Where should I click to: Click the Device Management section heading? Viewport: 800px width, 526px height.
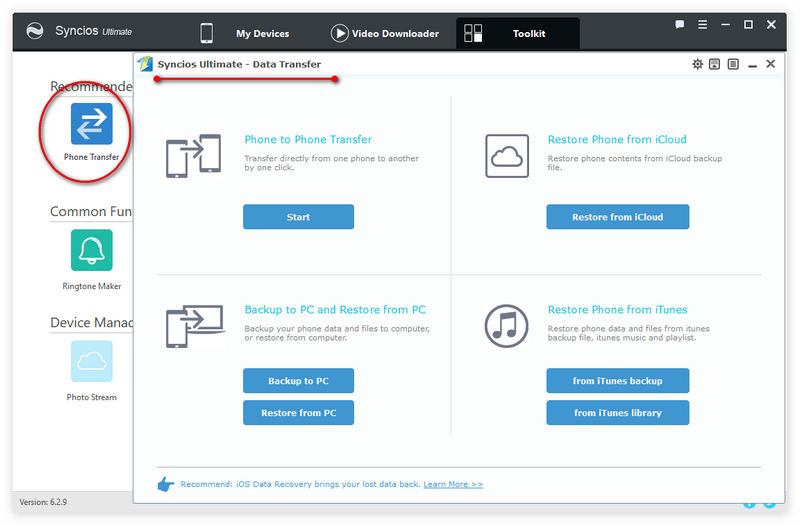coord(91,322)
